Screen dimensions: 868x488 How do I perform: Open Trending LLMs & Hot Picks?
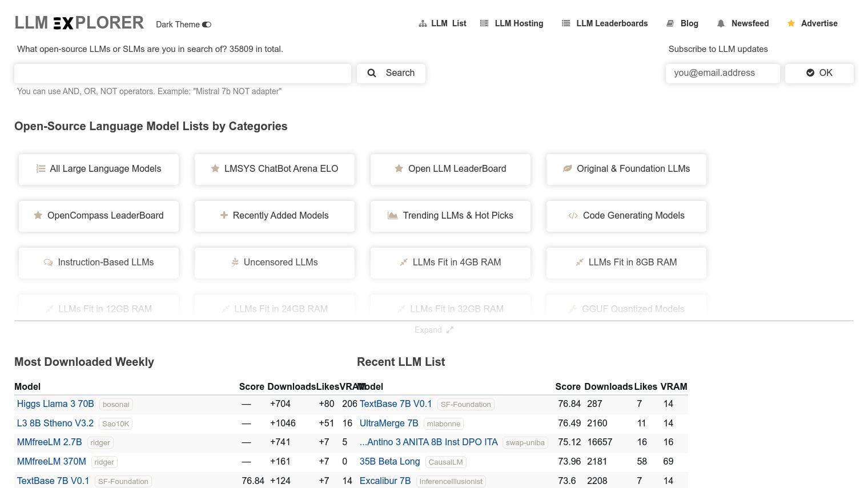tap(451, 216)
